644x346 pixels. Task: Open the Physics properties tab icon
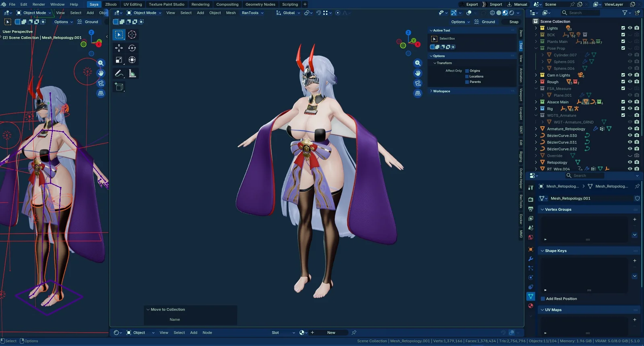[x=530, y=278]
